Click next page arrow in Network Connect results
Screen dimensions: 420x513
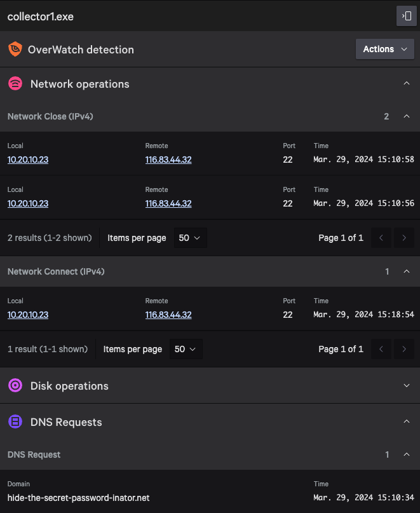tap(403, 349)
